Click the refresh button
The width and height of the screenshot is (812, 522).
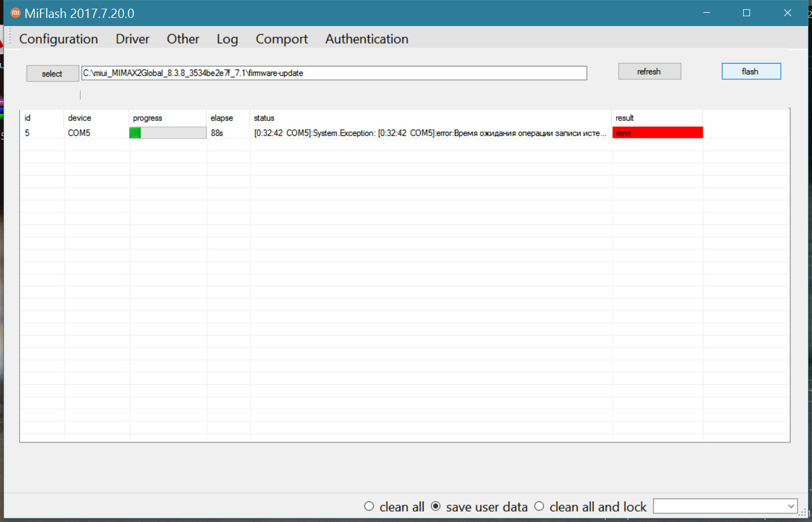[649, 71]
